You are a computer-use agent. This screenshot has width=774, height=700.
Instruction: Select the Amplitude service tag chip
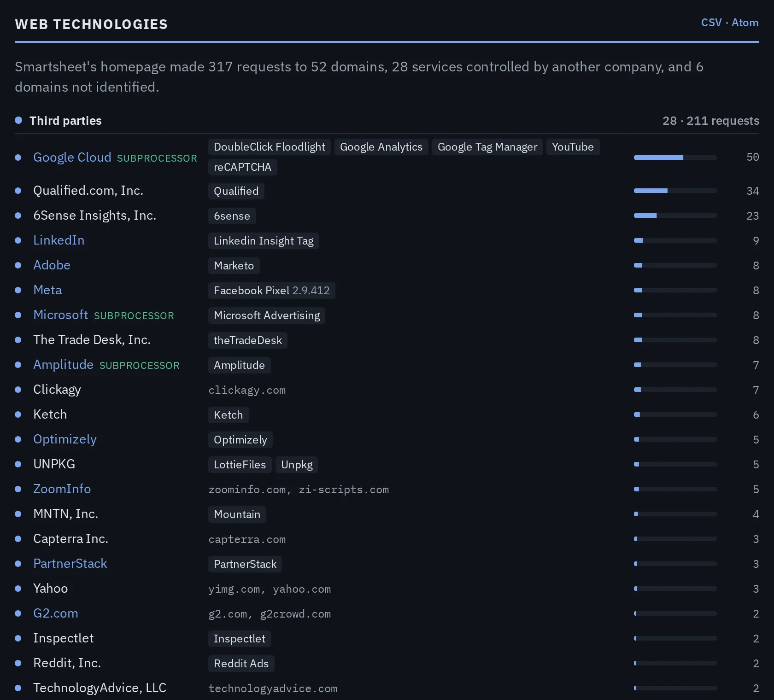click(240, 365)
